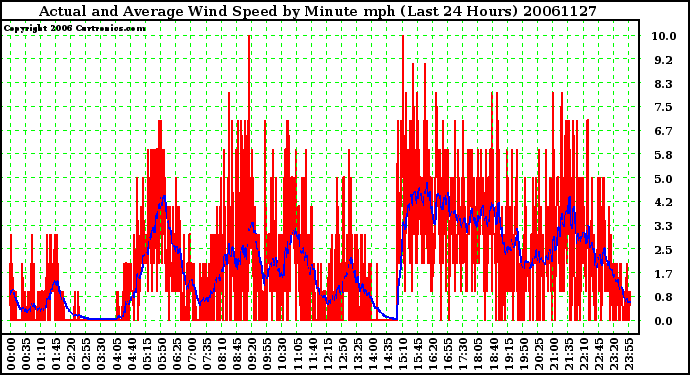Click the 11:05 time label
690x375 pixels.
[x=297, y=354]
